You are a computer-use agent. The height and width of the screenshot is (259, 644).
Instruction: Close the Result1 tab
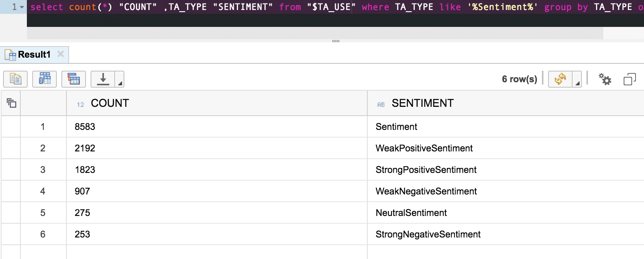point(61,54)
